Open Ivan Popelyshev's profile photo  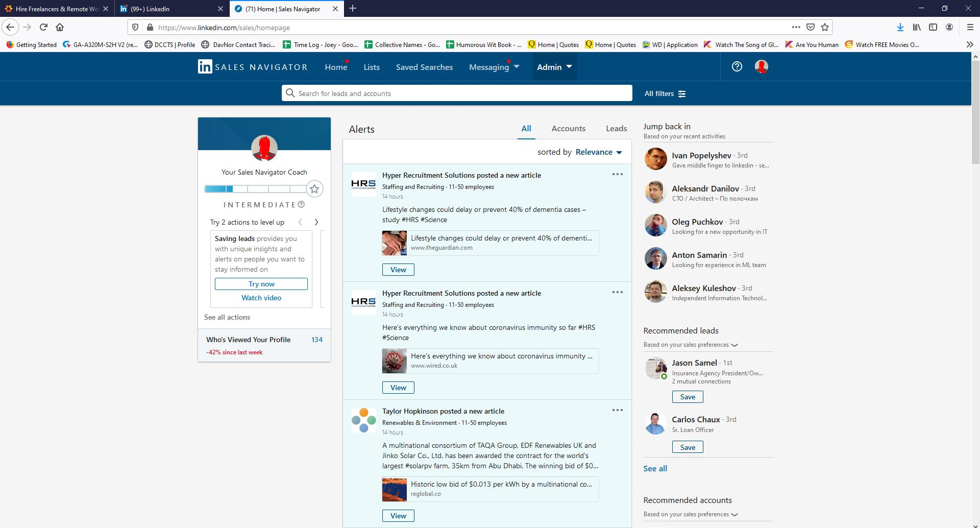[x=655, y=159]
